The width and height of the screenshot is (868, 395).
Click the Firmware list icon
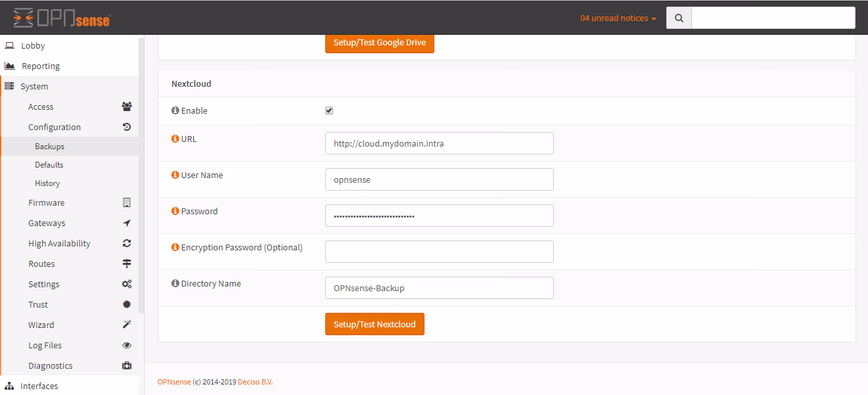click(127, 202)
